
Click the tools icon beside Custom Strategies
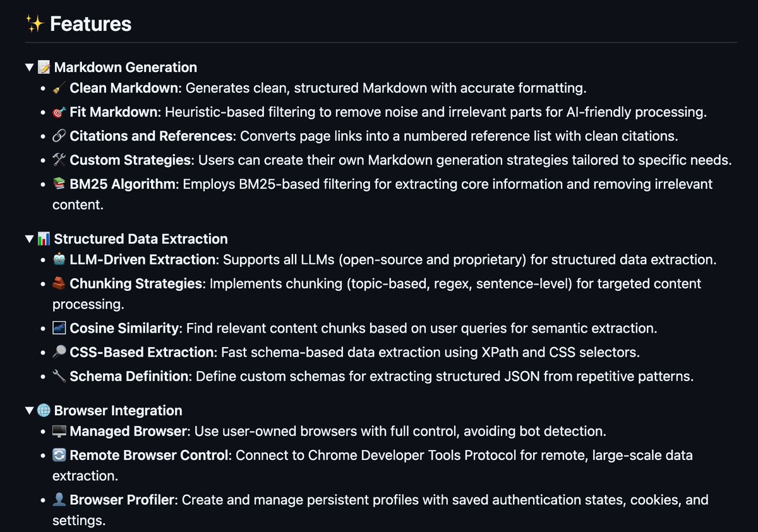[59, 160]
